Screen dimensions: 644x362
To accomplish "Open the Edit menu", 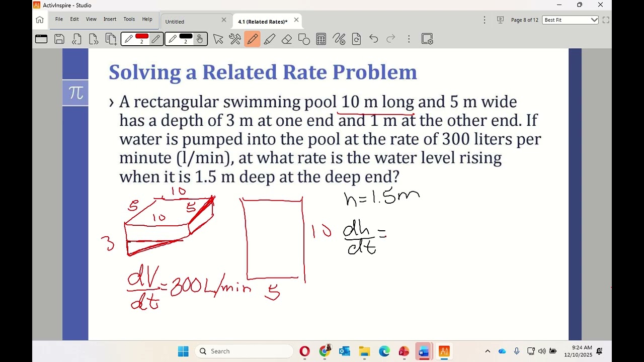I will [x=74, y=19].
